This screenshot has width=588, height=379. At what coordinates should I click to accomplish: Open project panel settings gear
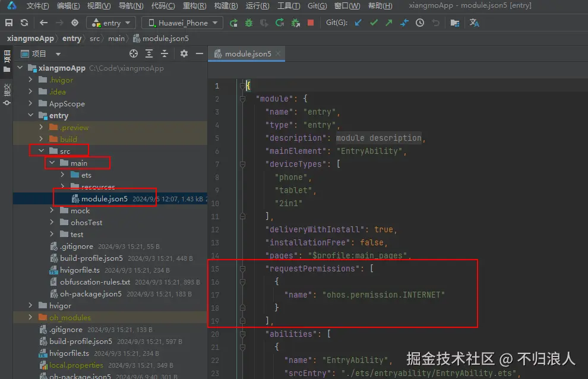point(184,53)
